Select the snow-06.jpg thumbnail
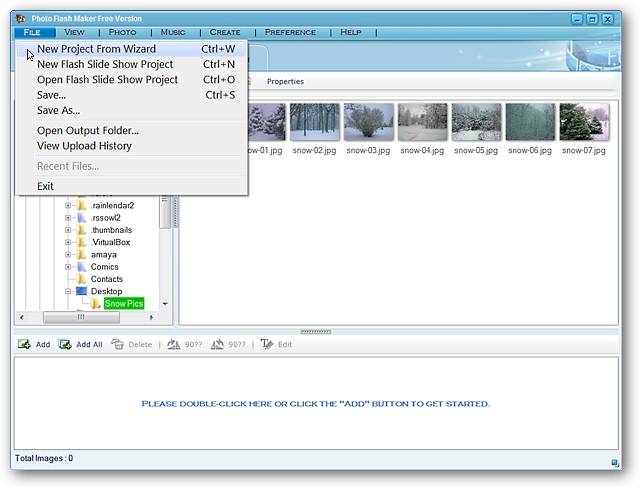640x488 pixels. pos(530,122)
